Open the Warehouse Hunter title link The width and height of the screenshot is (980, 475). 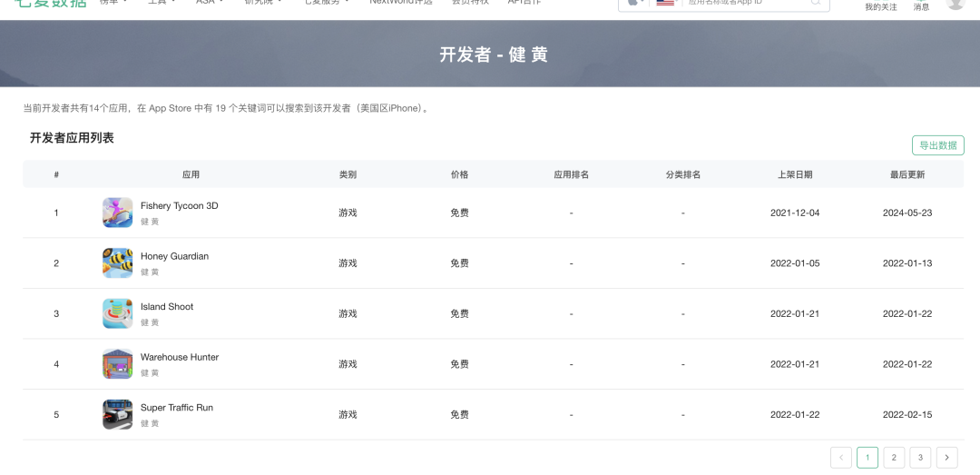coord(180,357)
